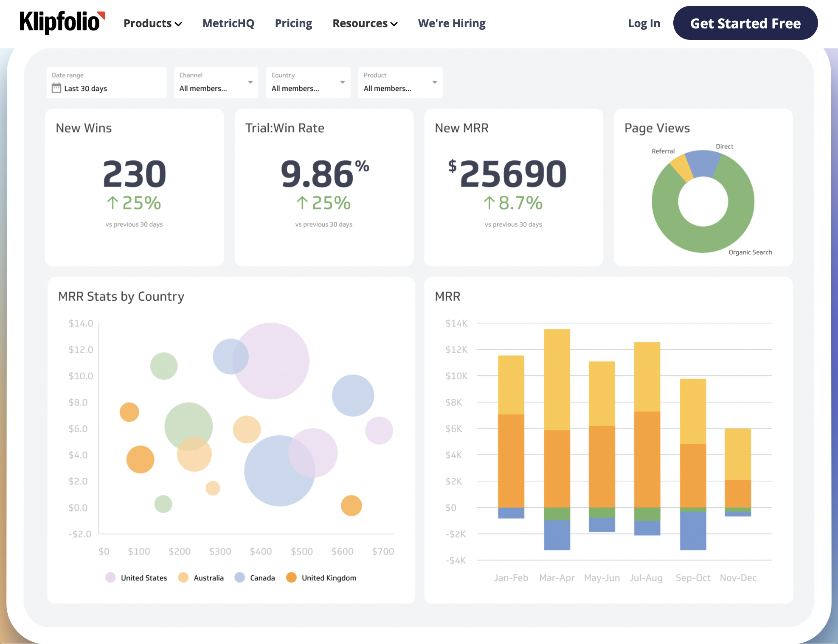
Task: Click the 9.86% Trial:Win Rate value
Action: (325, 174)
